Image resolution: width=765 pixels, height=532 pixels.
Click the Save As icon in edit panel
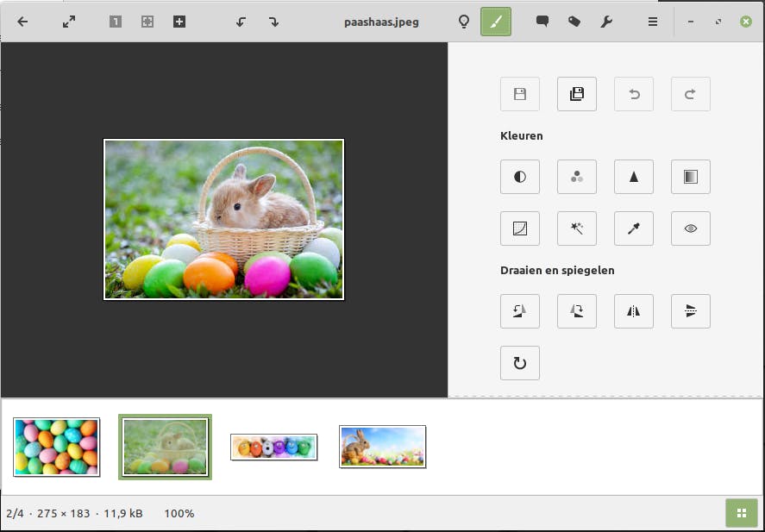click(x=577, y=94)
